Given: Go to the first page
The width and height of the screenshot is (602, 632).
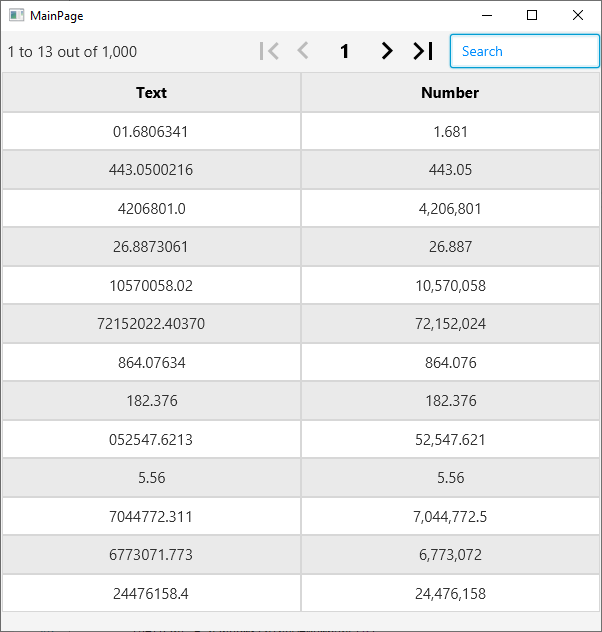Looking at the screenshot, I should point(268,51).
